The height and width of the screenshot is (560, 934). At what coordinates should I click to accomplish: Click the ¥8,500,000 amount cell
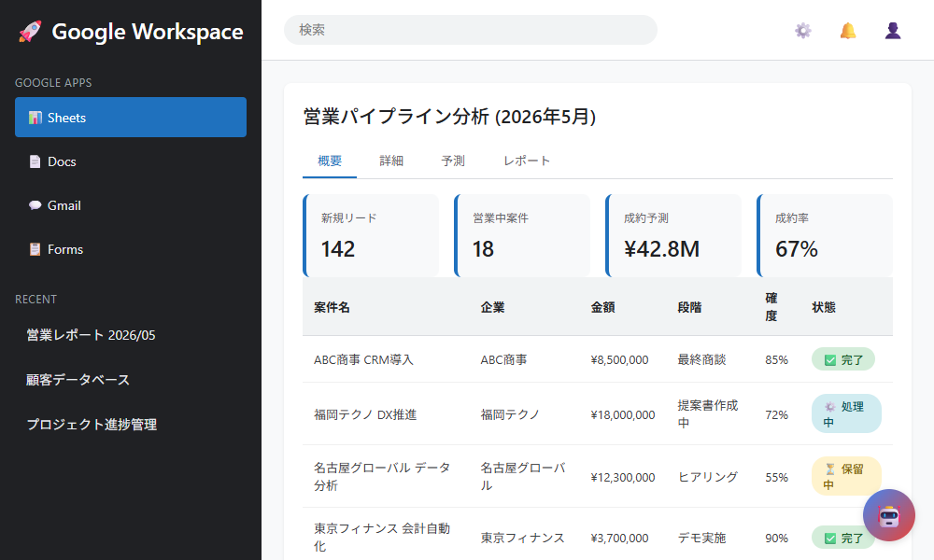[619, 360]
